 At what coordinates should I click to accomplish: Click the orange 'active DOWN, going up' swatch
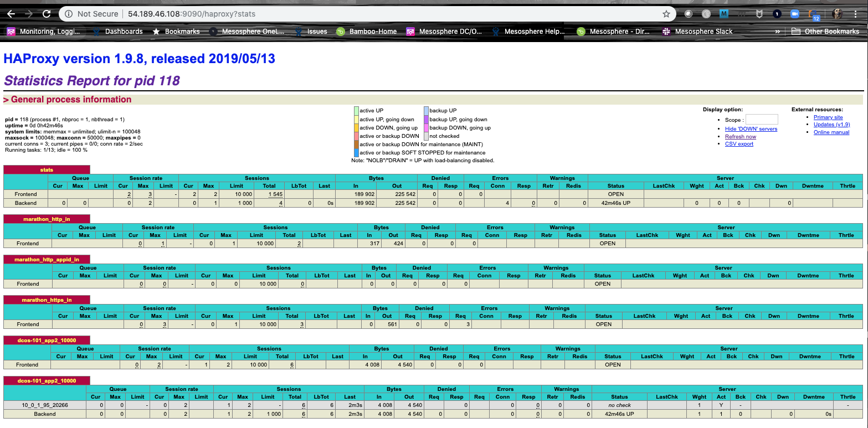(x=356, y=127)
